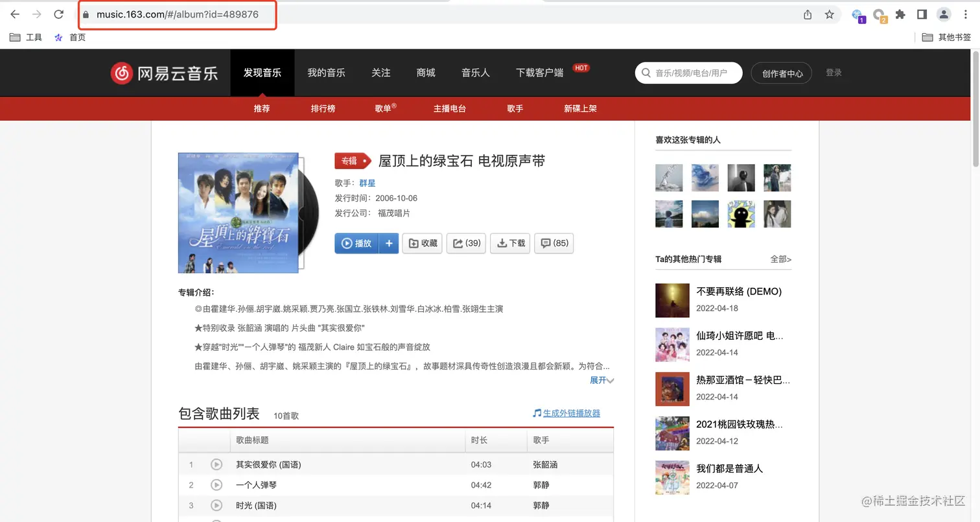Image resolution: width=980 pixels, height=522 pixels.
Task: Click the 创作者中心 button
Action: click(782, 73)
